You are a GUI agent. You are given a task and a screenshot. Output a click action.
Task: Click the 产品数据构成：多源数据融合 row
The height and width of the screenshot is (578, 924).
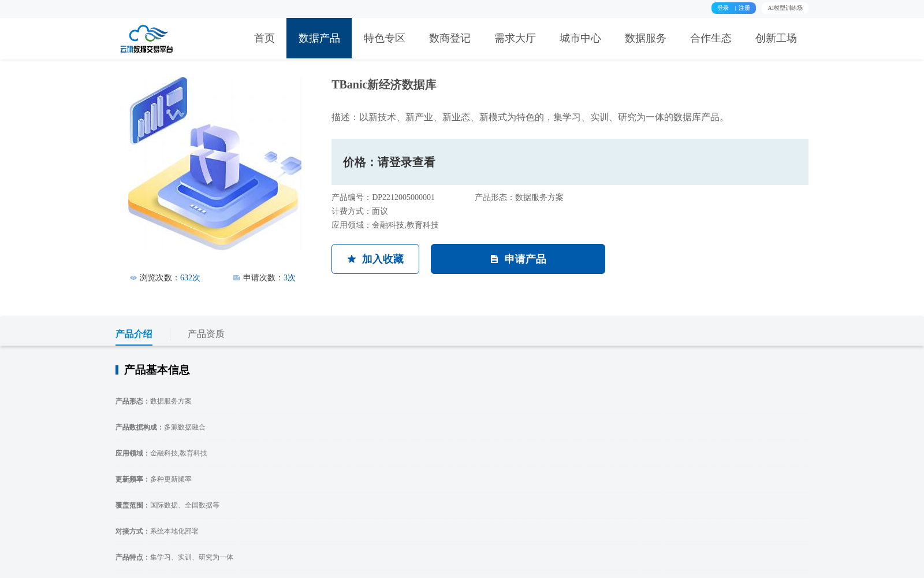click(161, 428)
